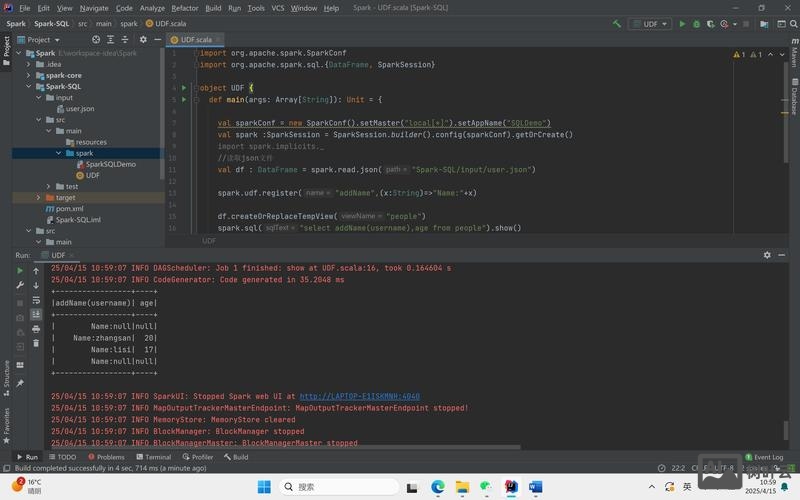Select user.json in project tree
This screenshot has height=500, width=800.
coord(80,109)
